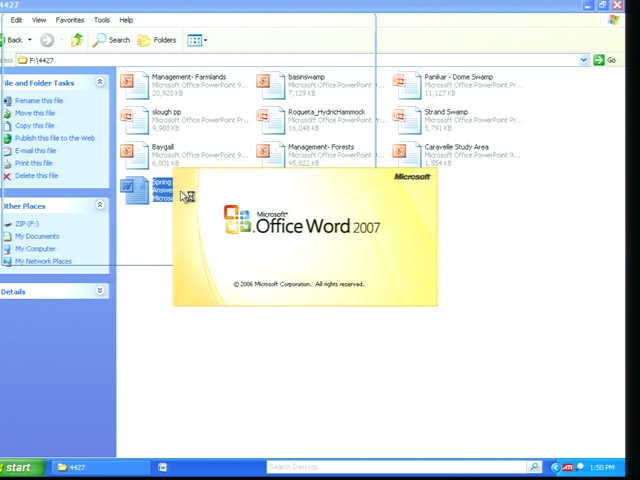Expand the address bar dropdown
The height and width of the screenshot is (480, 640).
[x=584, y=60]
